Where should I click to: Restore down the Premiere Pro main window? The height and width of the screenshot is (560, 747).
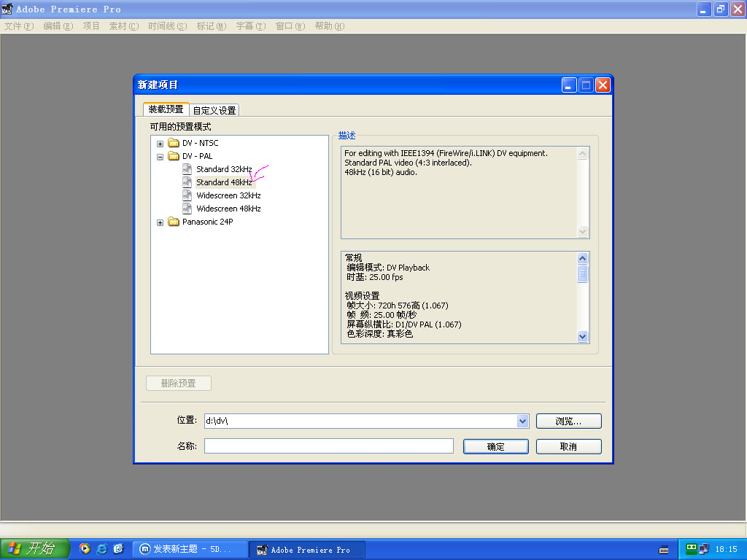(721, 9)
